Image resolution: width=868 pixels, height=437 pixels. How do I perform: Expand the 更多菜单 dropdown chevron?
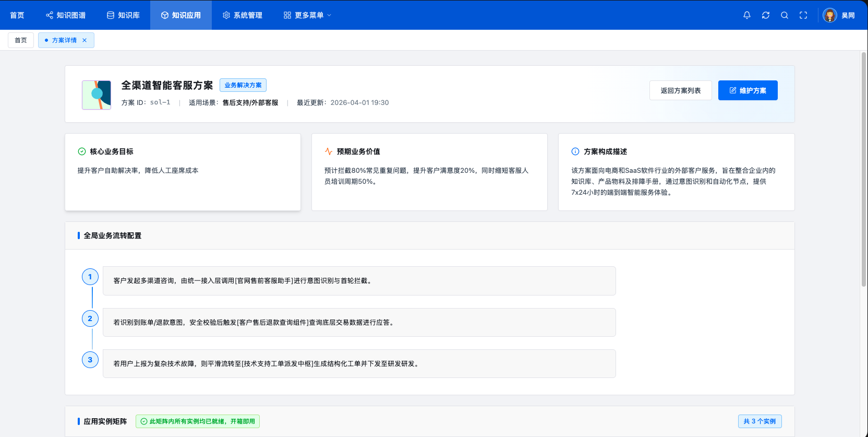(x=329, y=15)
